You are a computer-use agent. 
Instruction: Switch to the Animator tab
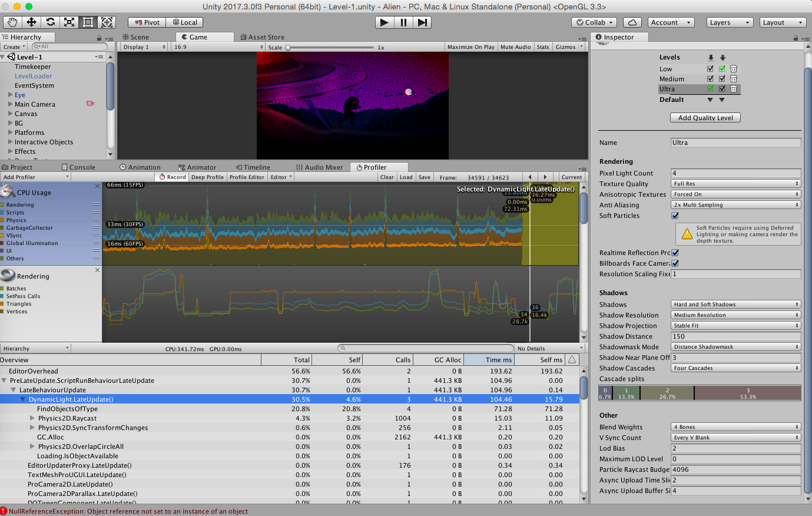pyautogui.click(x=197, y=167)
